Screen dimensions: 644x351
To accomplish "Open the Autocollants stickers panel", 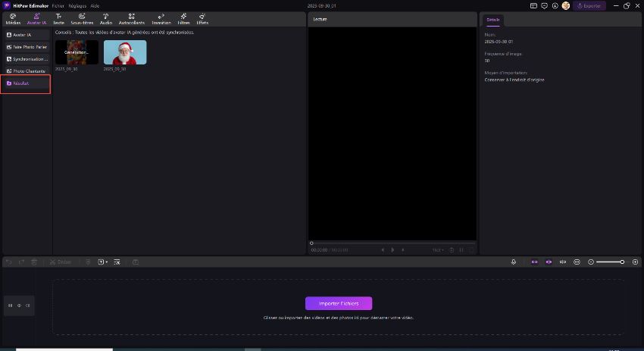I will (x=131, y=19).
